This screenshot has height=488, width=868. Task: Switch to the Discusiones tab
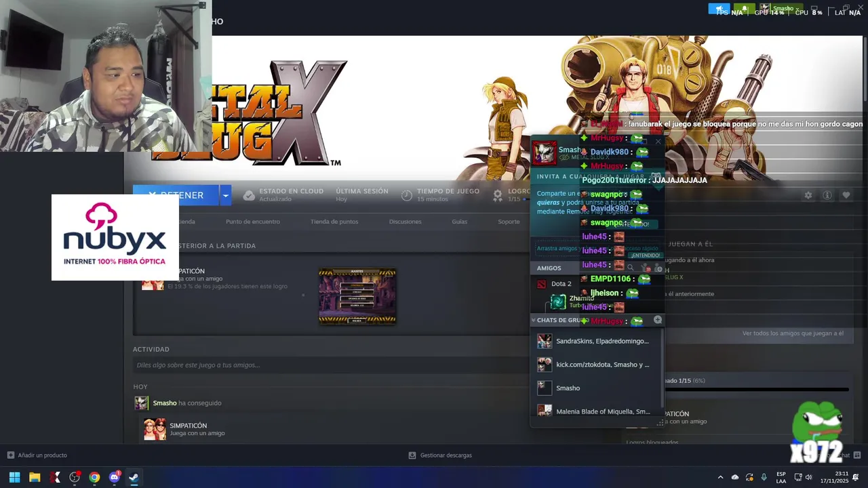tap(406, 222)
